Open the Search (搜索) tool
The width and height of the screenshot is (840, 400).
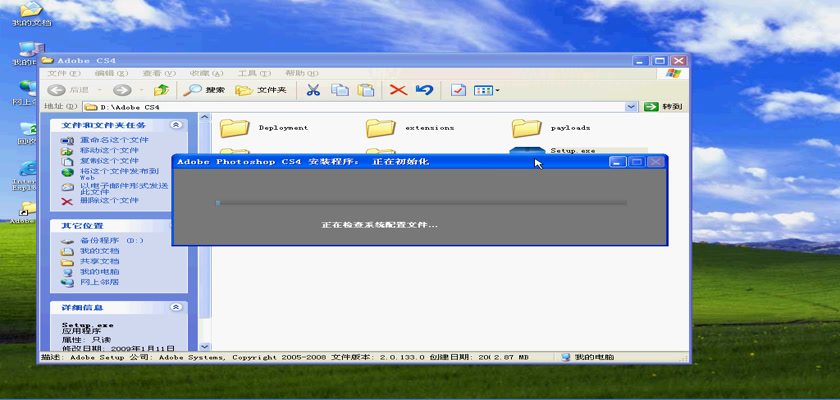coord(204,90)
